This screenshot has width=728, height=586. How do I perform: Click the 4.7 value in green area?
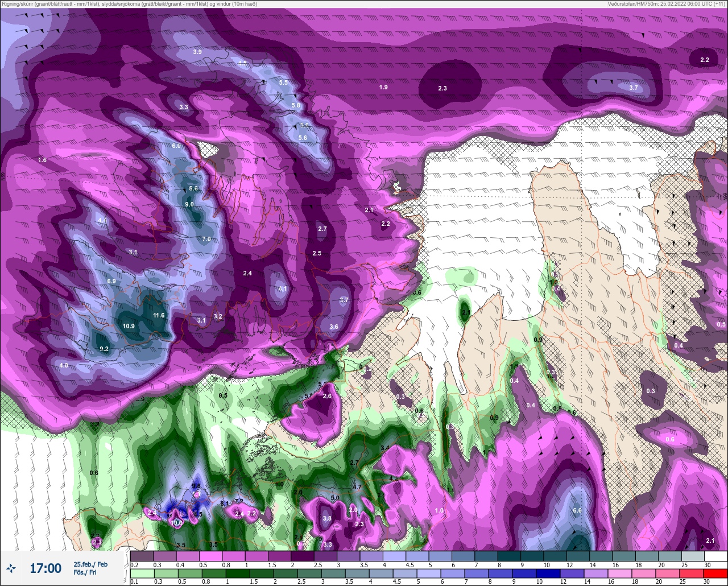click(x=358, y=487)
